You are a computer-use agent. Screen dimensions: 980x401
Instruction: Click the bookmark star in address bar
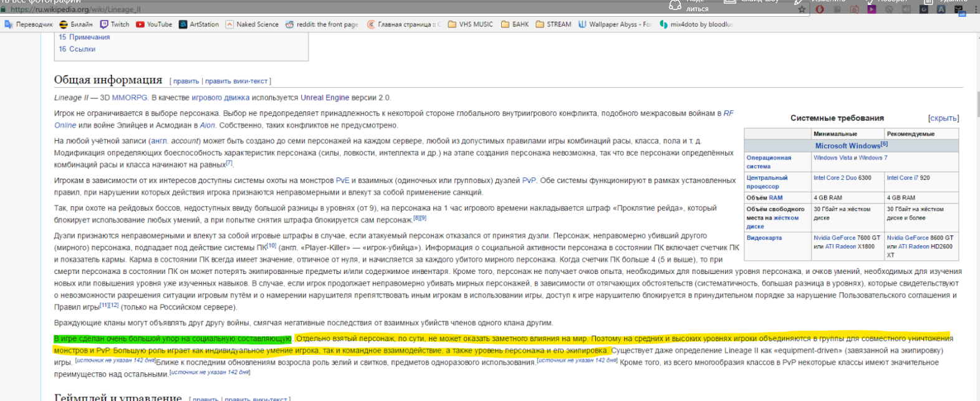pyautogui.click(x=802, y=9)
